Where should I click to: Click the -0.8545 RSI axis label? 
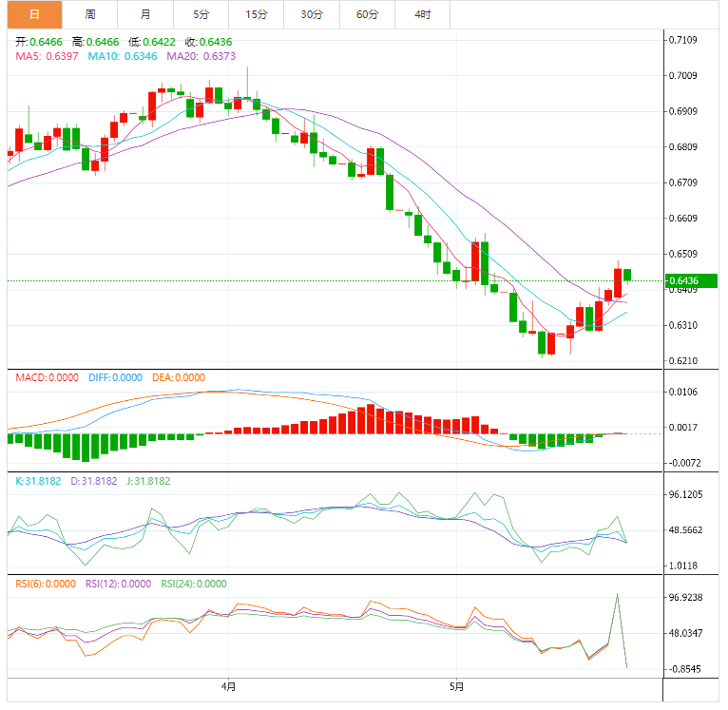[x=685, y=669]
